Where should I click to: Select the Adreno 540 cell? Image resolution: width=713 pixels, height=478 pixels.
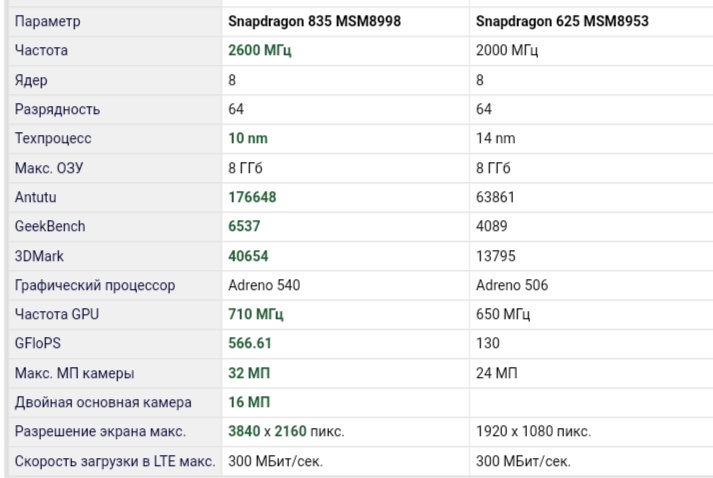pos(264,285)
